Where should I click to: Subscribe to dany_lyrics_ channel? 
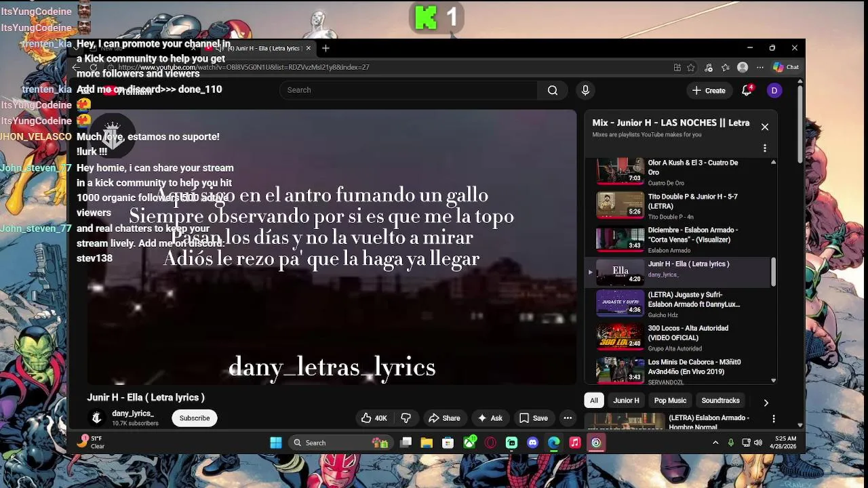[195, 418]
